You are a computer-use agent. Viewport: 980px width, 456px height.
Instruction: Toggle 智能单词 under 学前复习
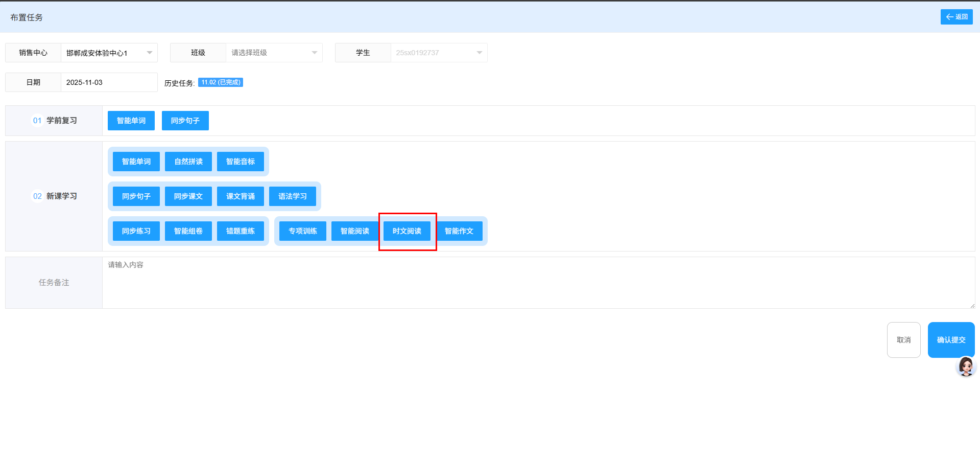(131, 121)
